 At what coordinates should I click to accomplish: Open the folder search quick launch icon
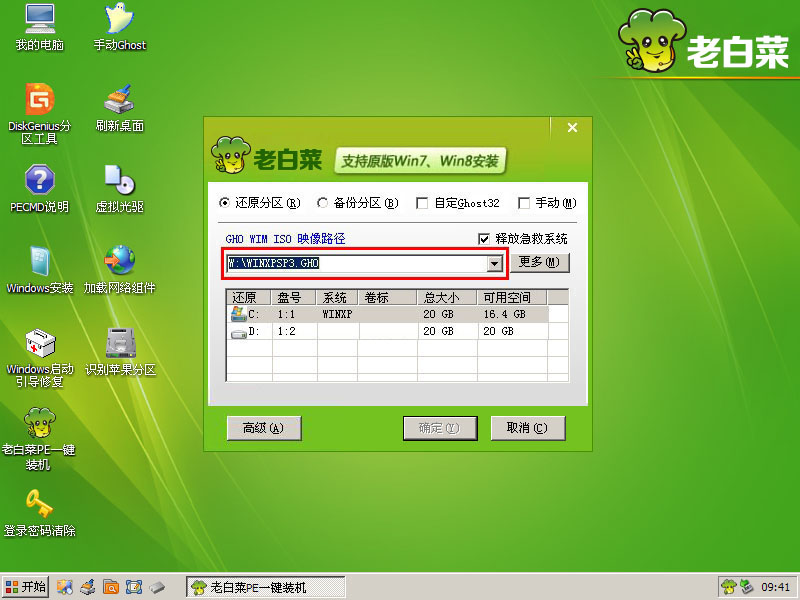point(111,587)
